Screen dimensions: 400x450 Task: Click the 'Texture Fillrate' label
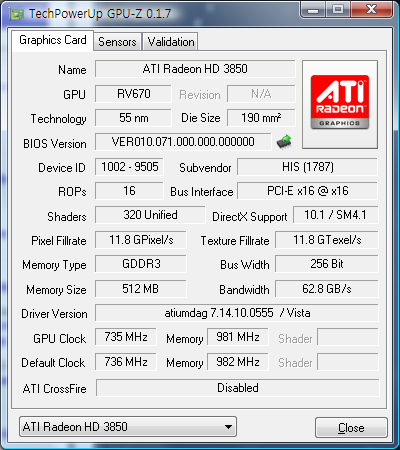pyautogui.click(x=235, y=241)
